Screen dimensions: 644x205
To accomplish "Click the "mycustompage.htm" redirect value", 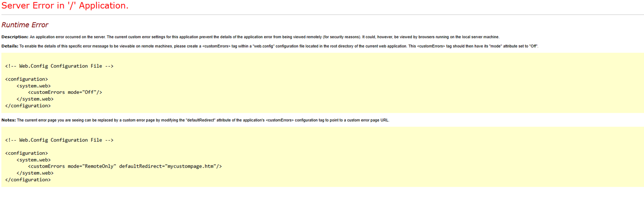I will (192, 166).
